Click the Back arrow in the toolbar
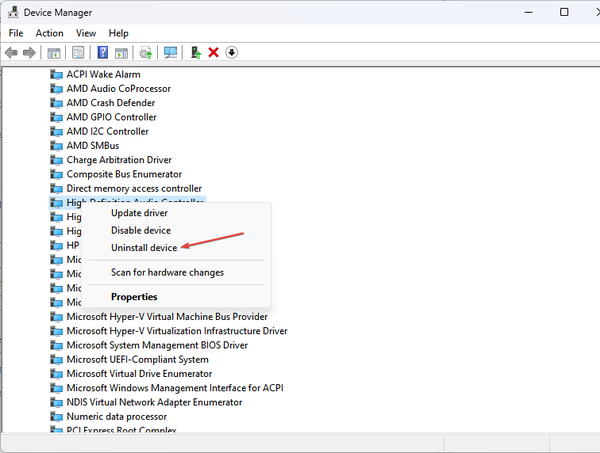This screenshot has width=600, height=453. pyautogui.click(x=11, y=52)
